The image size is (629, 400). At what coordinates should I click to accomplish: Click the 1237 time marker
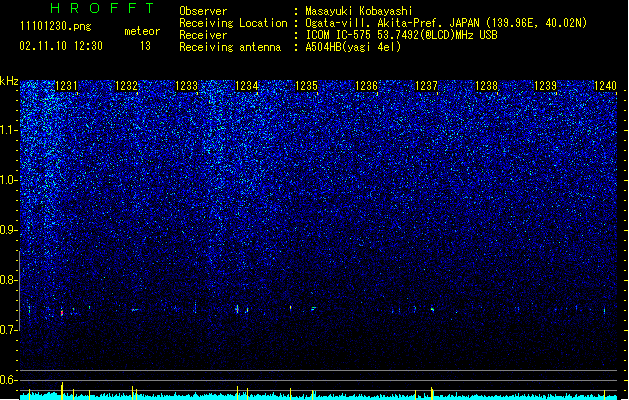pyautogui.click(x=426, y=86)
